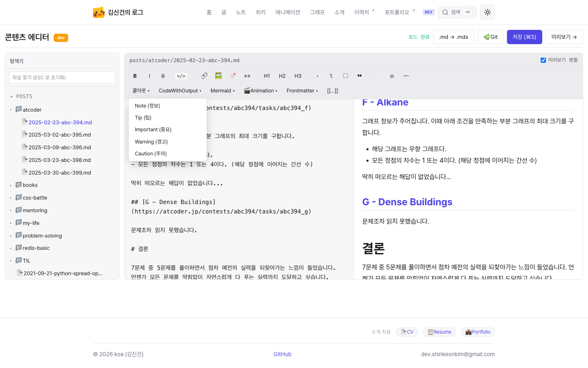Open file 2025-03-09-abc-396.md
The image size is (588, 368).
tap(60, 148)
